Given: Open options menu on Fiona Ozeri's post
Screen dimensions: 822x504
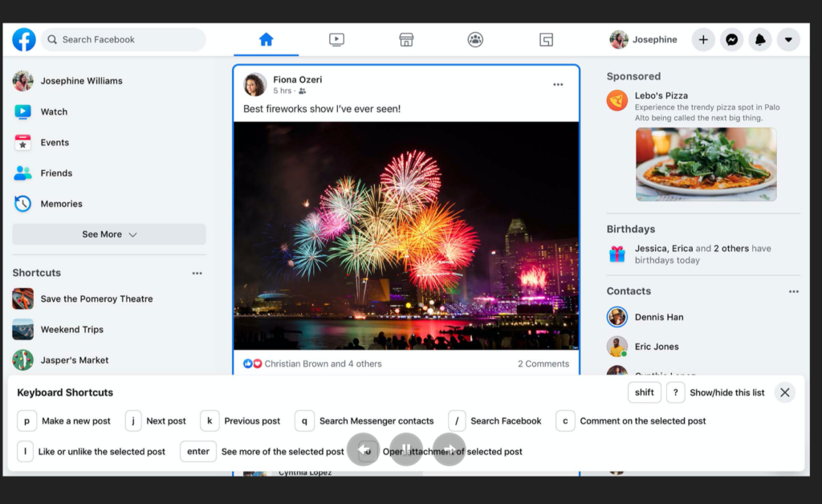Looking at the screenshot, I should click(x=558, y=85).
